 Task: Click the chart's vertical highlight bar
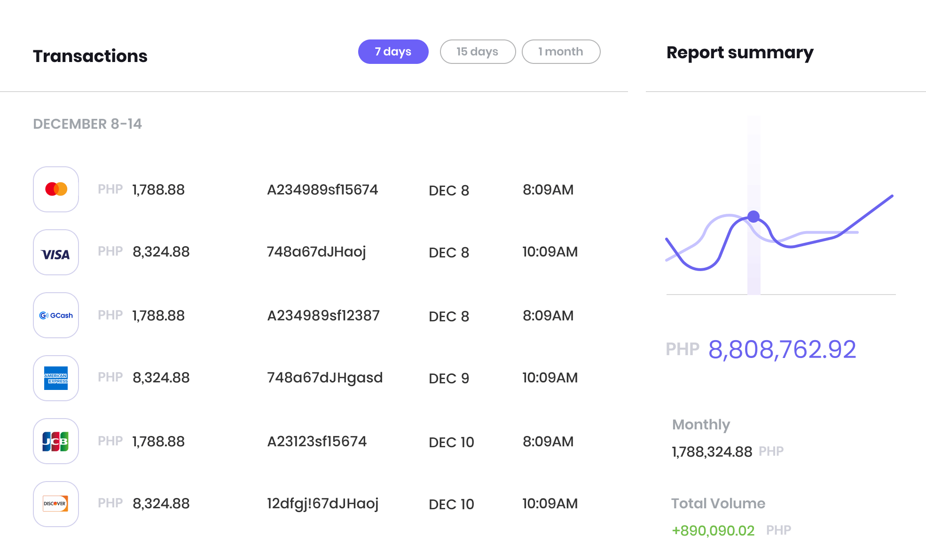(x=753, y=268)
